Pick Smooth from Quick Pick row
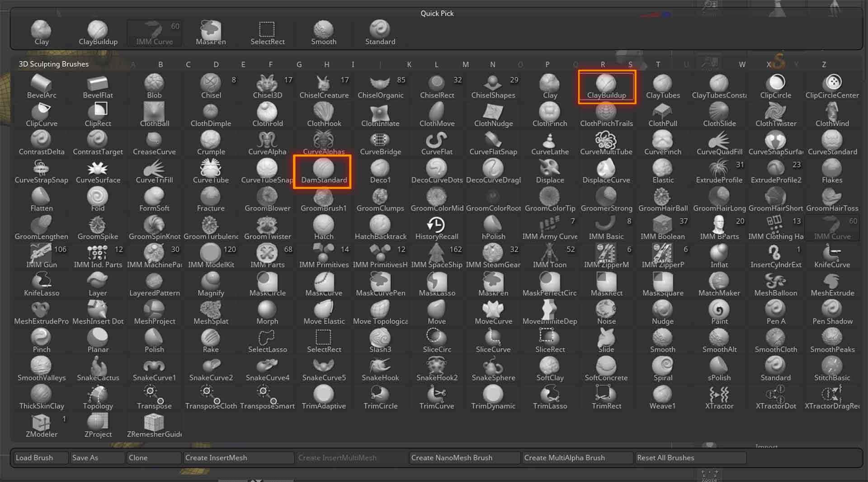 pos(323,33)
